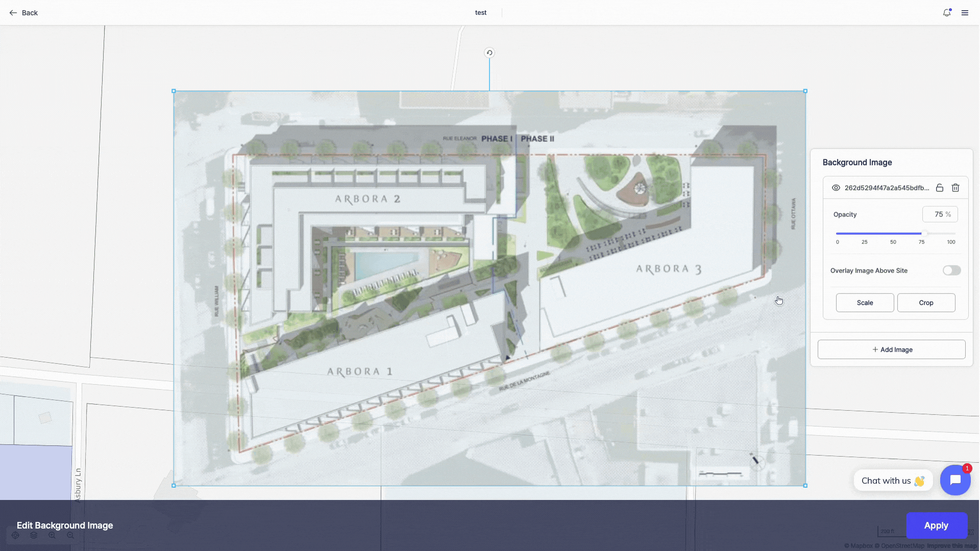This screenshot has width=980, height=551.
Task: Delete the background image with trash icon
Action: [x=955, y=188]
